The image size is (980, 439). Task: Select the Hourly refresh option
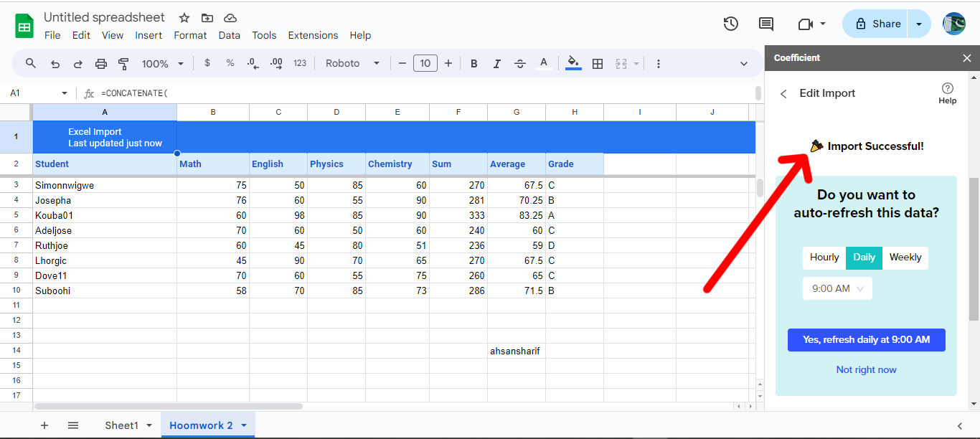coord(824,258)
